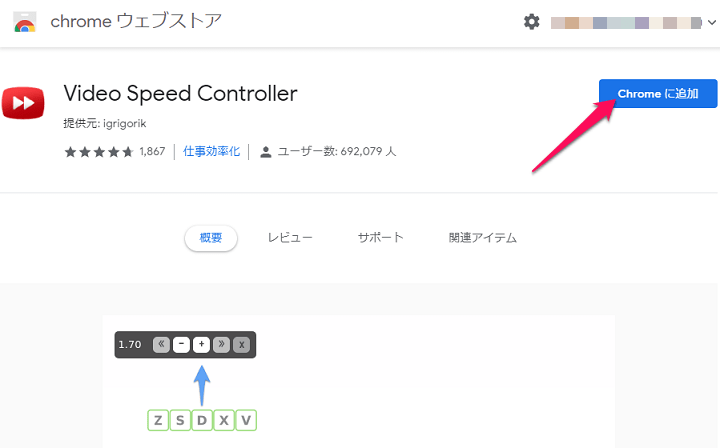Screen dimensions: 720x448
Task: Click the X close button in controller preview
Action: point(242,344)
